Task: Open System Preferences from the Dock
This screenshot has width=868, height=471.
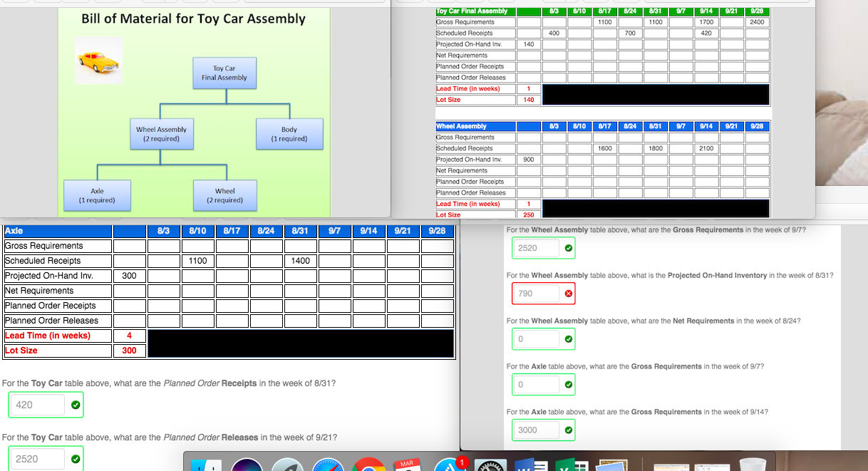Action: 492,467
